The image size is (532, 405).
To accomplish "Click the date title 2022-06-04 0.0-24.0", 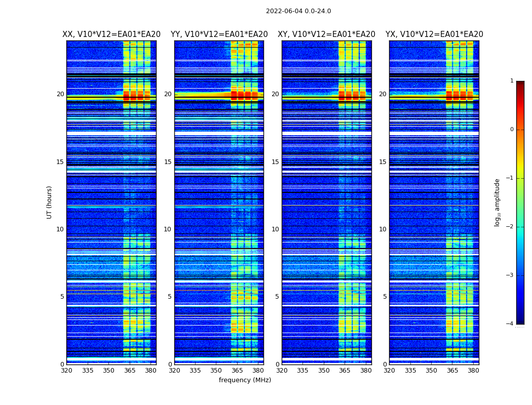I will coord(298,11).
